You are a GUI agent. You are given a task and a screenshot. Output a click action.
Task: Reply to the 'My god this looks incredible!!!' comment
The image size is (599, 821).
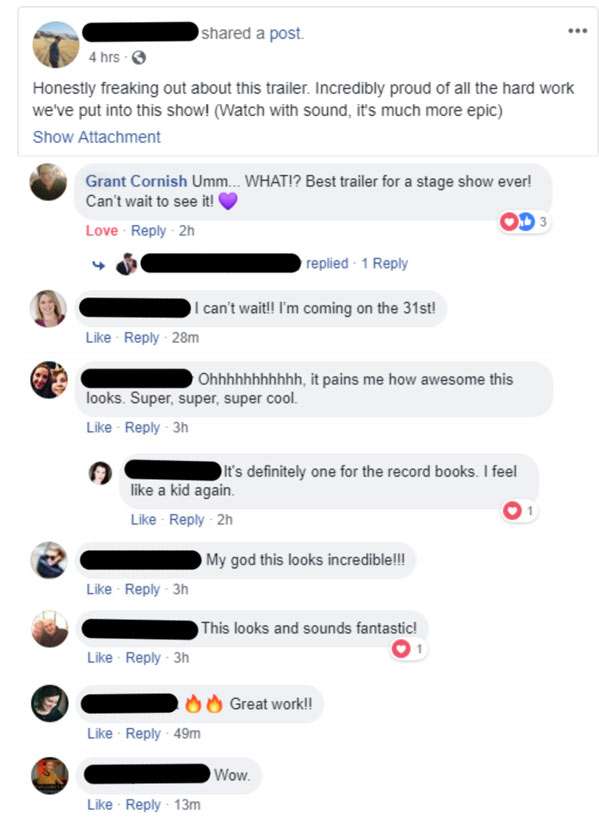click(142, 590)
